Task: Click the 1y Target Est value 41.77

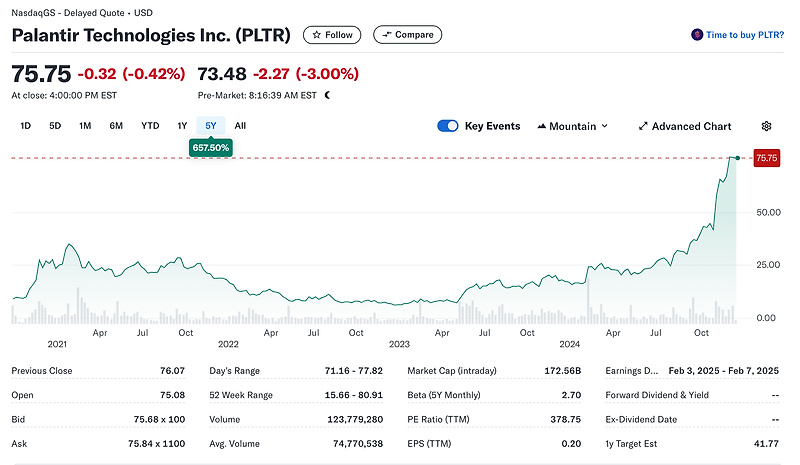Action: click(766, 444)
